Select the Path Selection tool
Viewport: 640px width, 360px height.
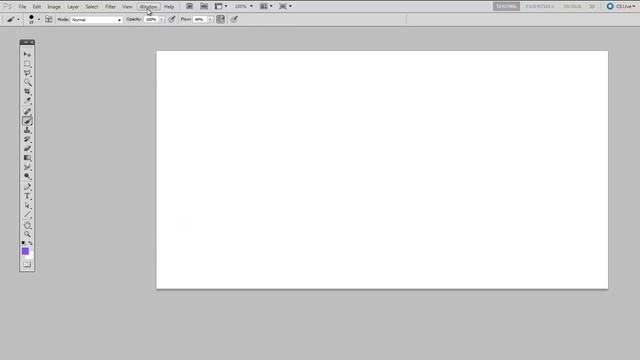27,206
